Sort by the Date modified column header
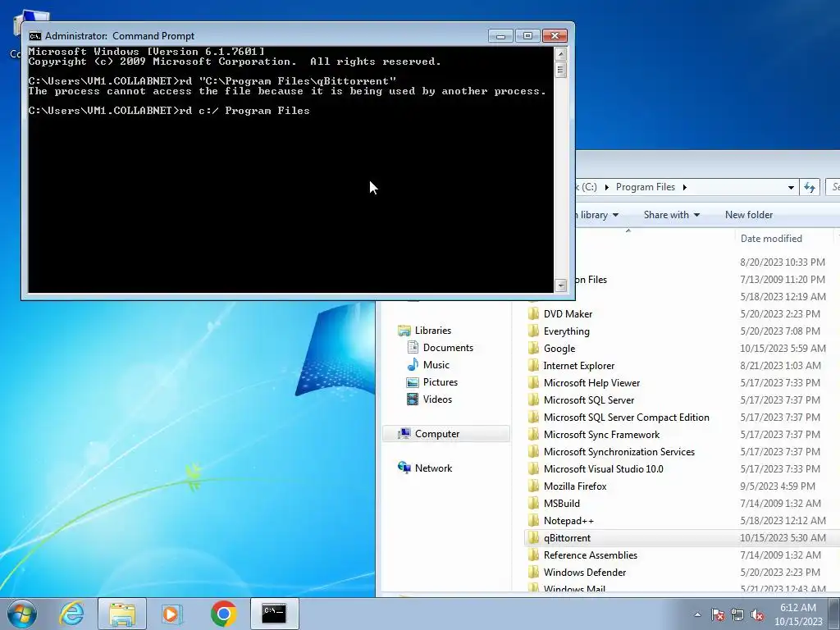Image resolution: width=840 pixels, height=630 pixels. (771, 239)
